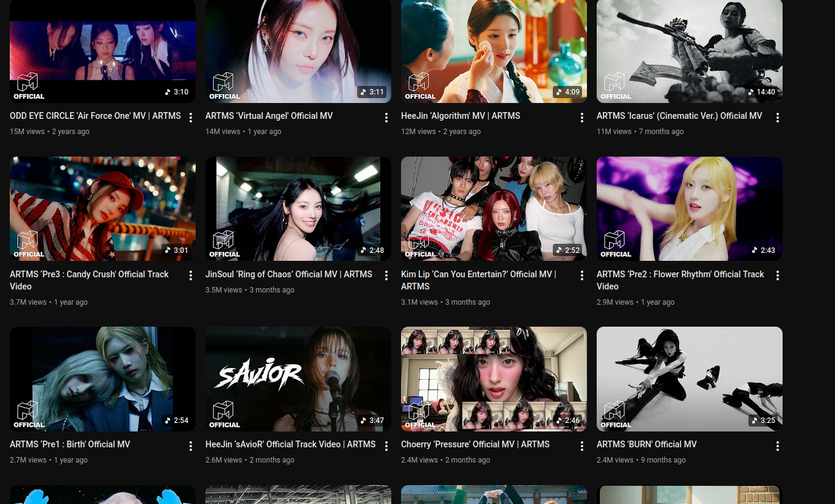Open the 'Pre1 : Birth' MV thumbnail
The image size is (835, 504).
[102, 379]
